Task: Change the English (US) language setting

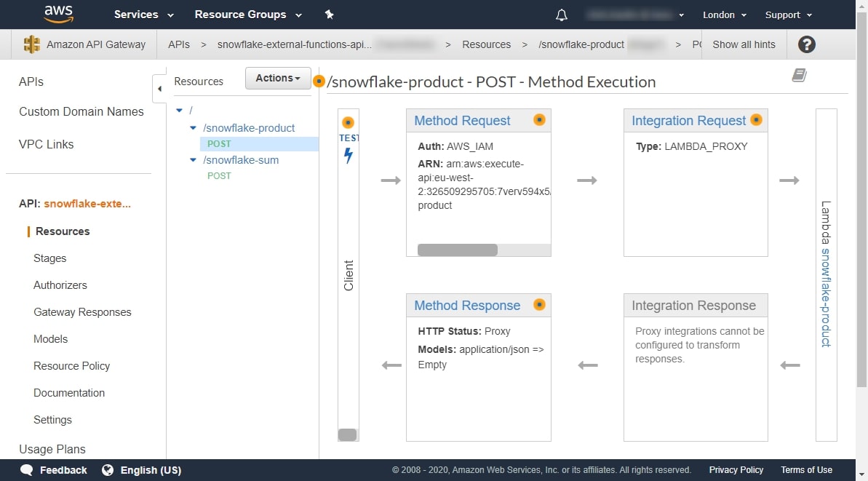Action: (x=151, y=470)
